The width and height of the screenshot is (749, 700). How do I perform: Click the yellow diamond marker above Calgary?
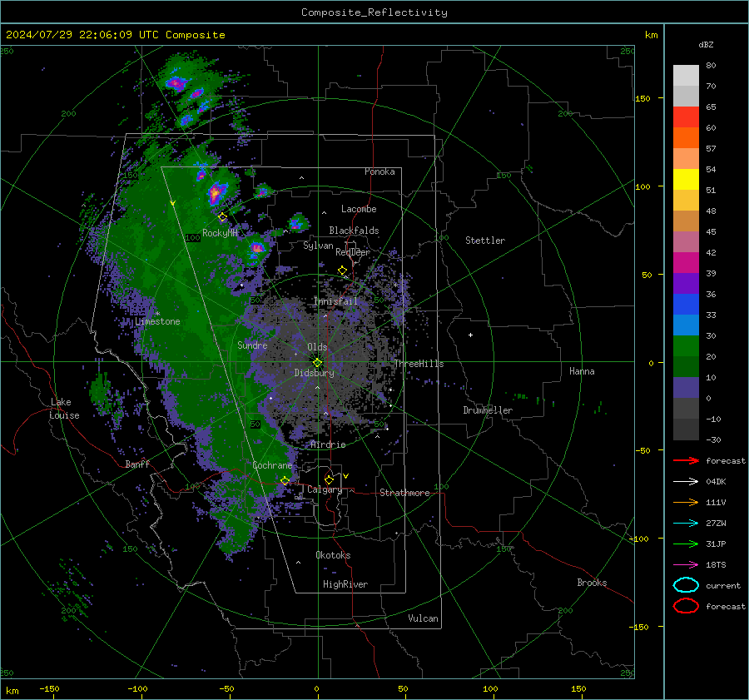(x=329, y=479)
